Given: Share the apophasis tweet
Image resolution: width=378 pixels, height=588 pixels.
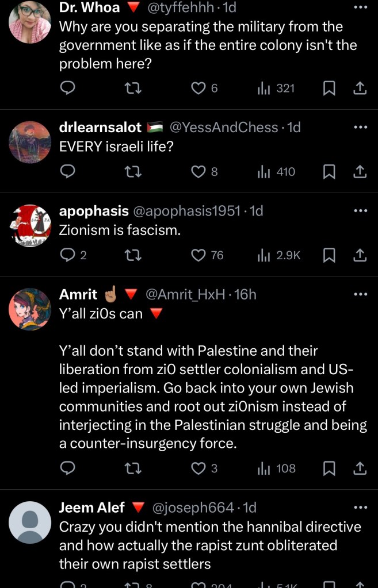Looking at the screenshot, I should tap(360, 255).
